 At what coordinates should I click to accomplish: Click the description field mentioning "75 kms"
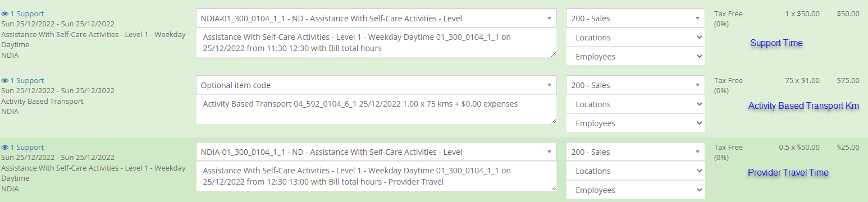point(376,110)
